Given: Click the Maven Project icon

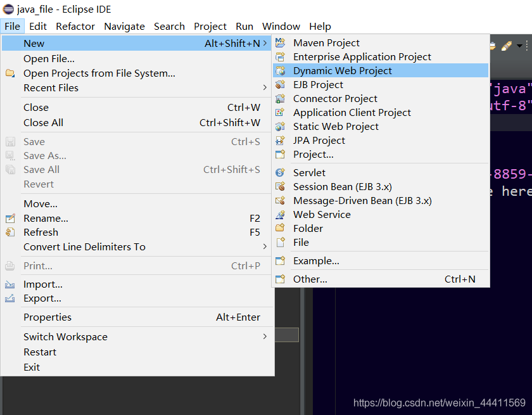Looking at the screenshot, I should point(280,42).
